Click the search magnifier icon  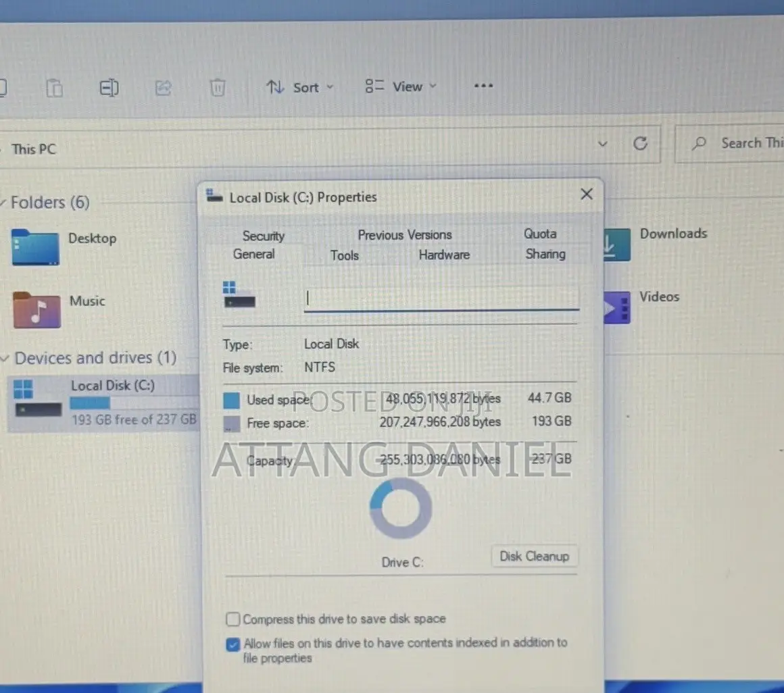pos(699,144)
